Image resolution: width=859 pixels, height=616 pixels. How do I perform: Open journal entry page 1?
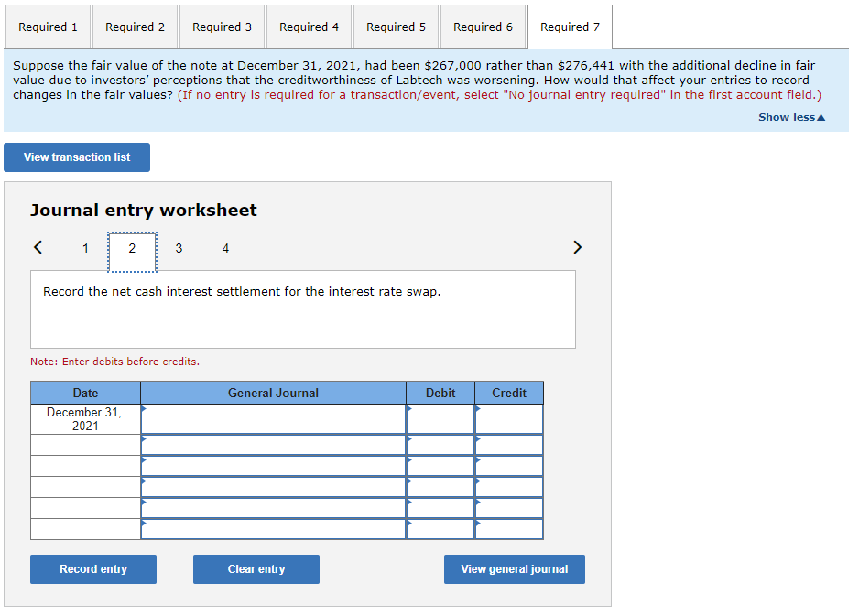(85, 248)
